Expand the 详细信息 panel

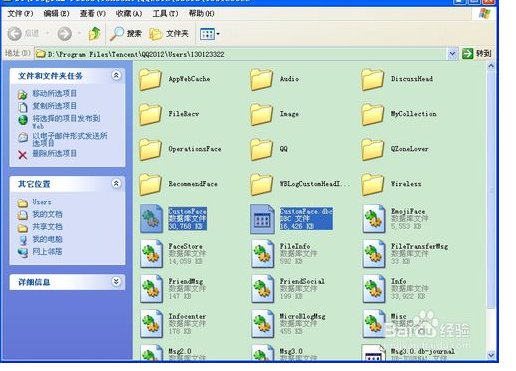click(116, 282)
